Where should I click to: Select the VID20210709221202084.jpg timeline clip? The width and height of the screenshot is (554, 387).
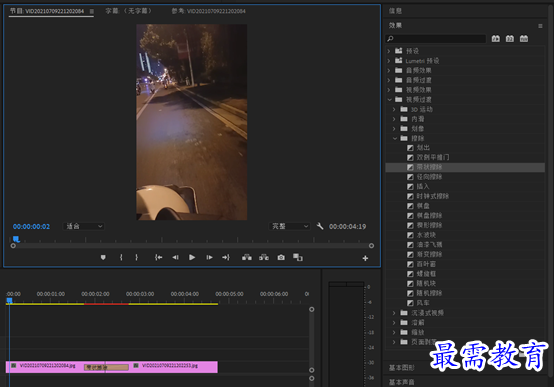tap(45, 367)
